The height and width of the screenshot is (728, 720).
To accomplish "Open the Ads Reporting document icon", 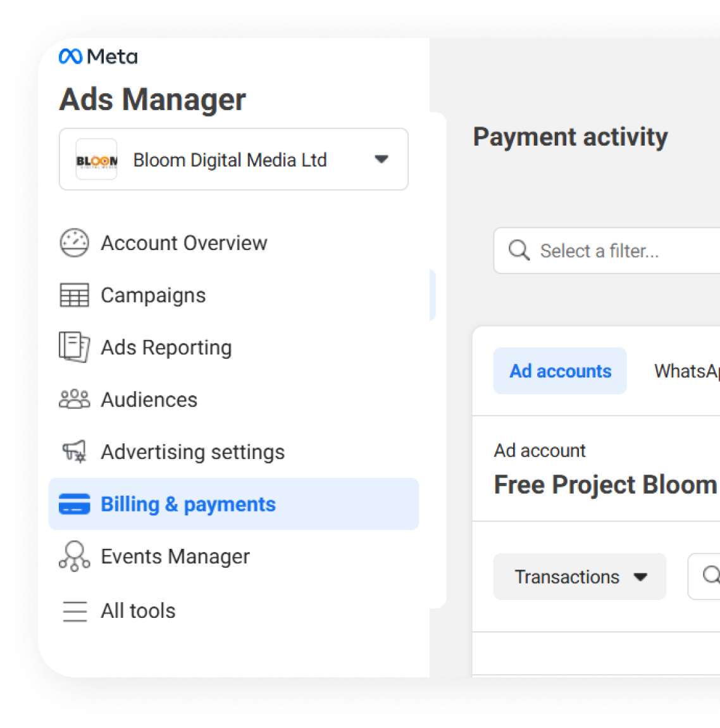I will pyautogui.click(x=74, y=348).
